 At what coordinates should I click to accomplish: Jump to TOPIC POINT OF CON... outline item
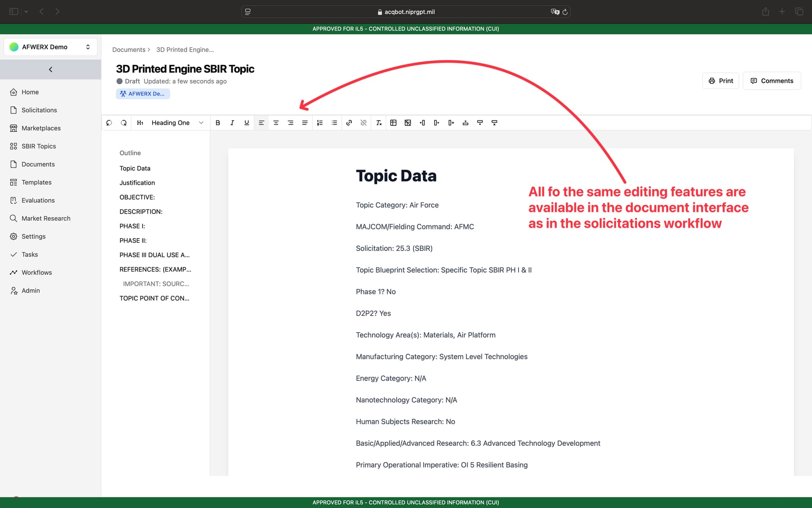(154, 298)
